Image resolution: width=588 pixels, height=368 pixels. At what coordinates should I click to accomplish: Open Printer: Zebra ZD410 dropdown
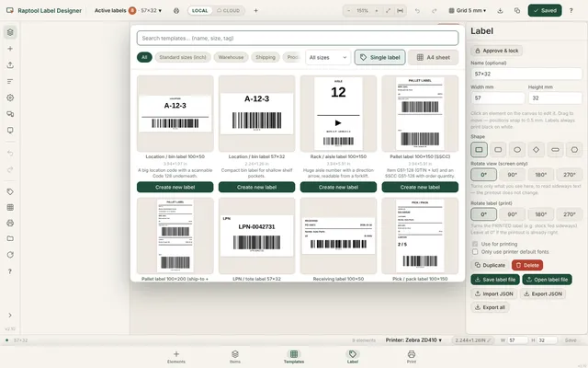coord(413,340)
